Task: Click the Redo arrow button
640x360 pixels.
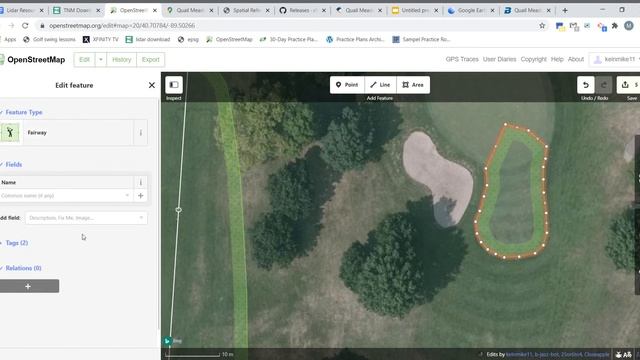Action: 603,85
